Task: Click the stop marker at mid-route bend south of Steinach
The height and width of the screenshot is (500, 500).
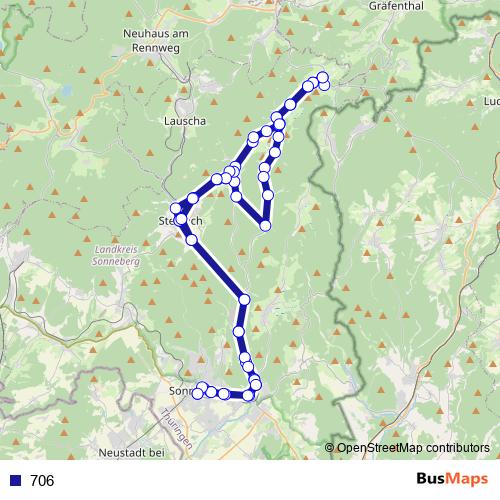Action: pos(244,300)
